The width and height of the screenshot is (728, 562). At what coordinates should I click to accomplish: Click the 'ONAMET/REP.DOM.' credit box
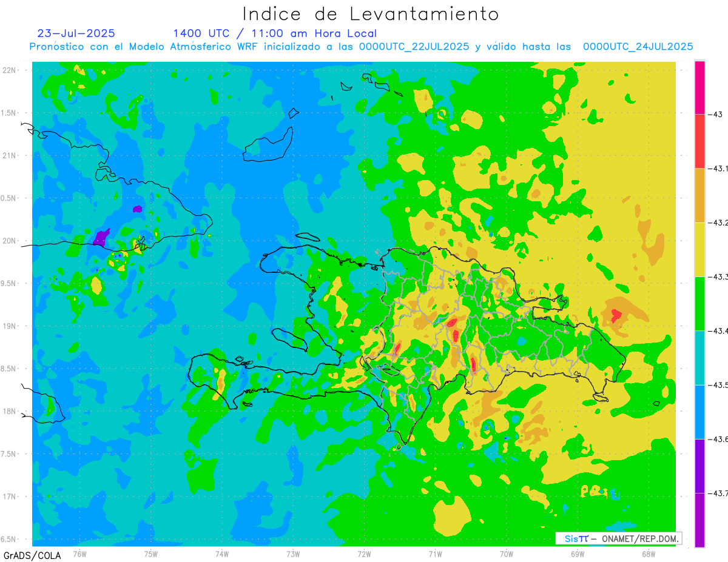pyautogui.click(x=618, y=538)
